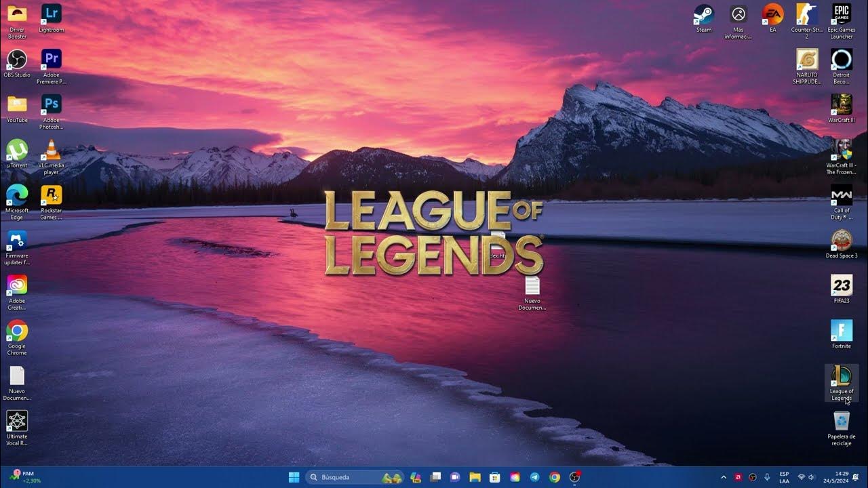This screenshot has width=868, height=488.
Task: Expand the hidden system tray icons
Action: (x=723, y=477)
